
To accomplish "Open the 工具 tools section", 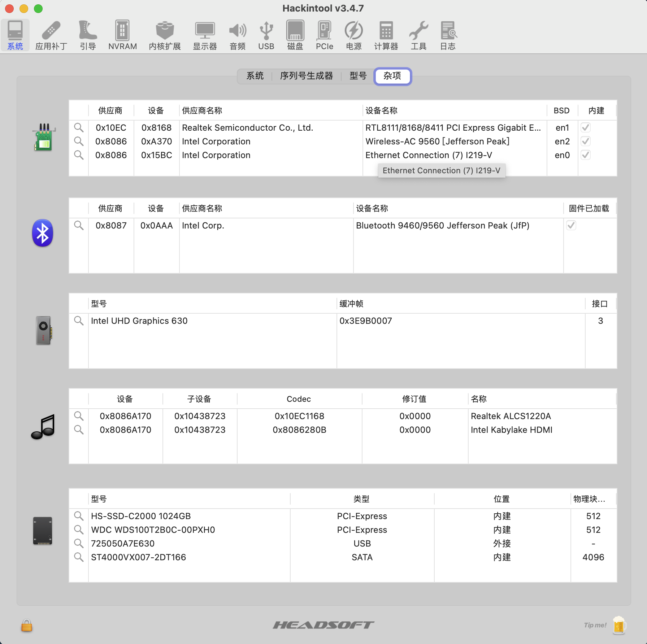I will [418, 35].
